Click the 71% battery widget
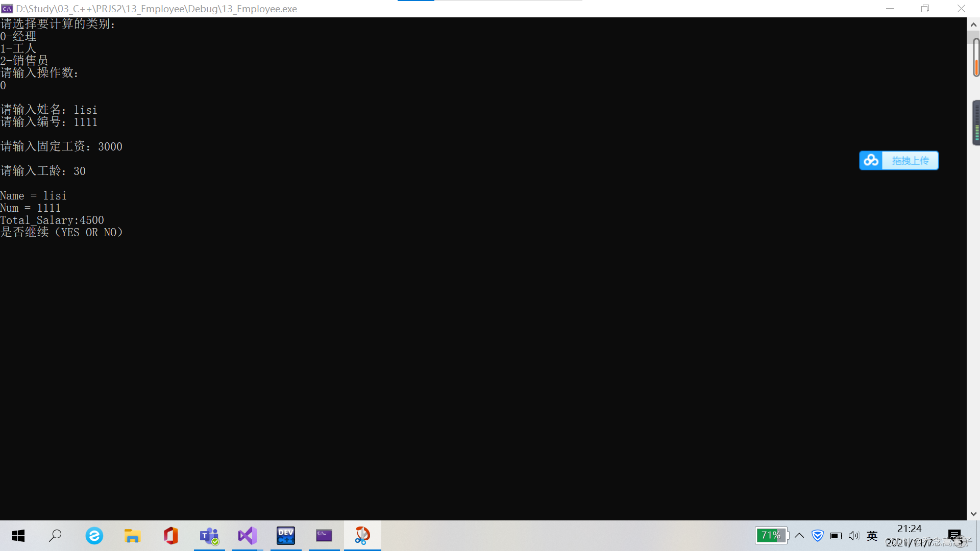Viewport: 980px width, 551px height. point(771,536)
